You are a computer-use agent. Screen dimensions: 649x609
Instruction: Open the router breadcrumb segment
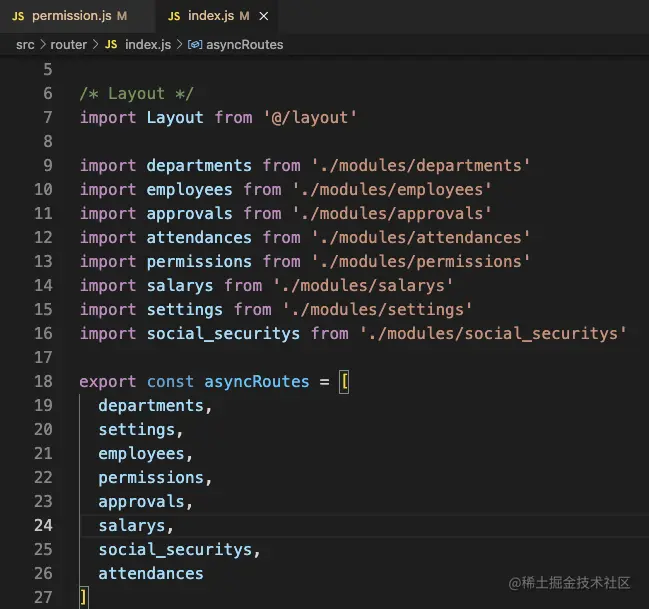pyautogui.click(x=69, y=45)
